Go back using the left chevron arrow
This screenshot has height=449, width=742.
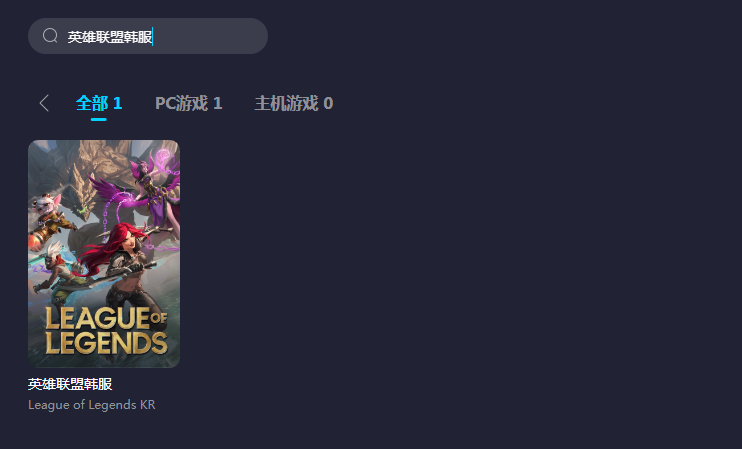coord(44,103)
